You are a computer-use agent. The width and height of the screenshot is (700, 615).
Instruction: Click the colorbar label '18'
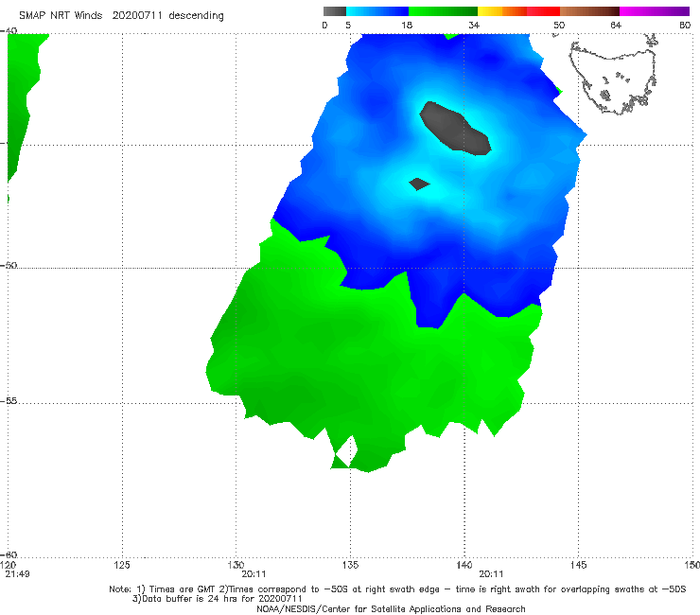(x=407, y=26)
